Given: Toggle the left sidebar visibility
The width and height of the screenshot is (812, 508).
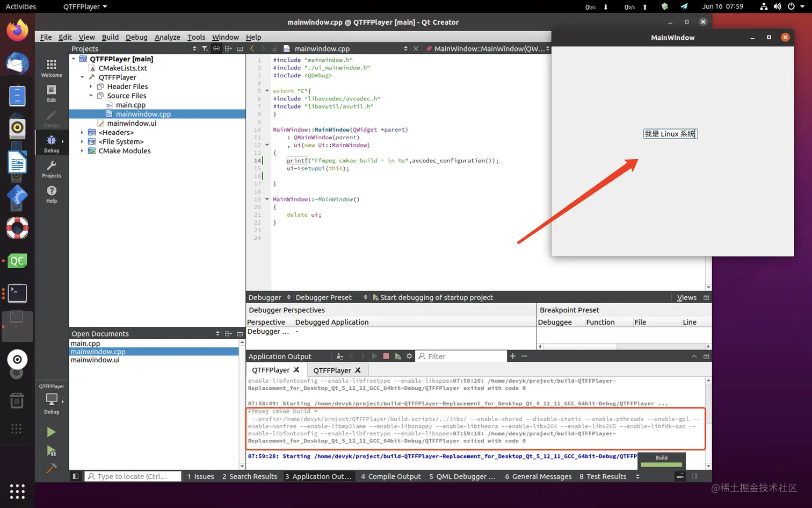Looking at the screenshot, I should click(76, 476).
